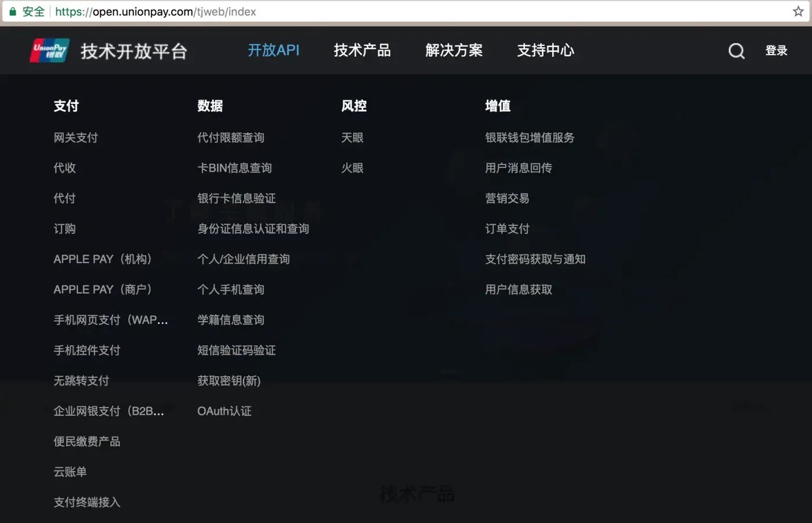Click 支付密码获取与通知 in the value-added column
812x523 pixels.
pyautogui.click(x=534, y=259)
